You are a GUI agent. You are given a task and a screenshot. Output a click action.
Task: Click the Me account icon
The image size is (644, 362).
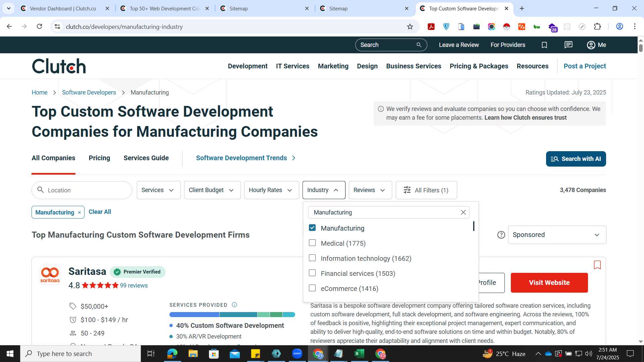click(x=596, y=45)
